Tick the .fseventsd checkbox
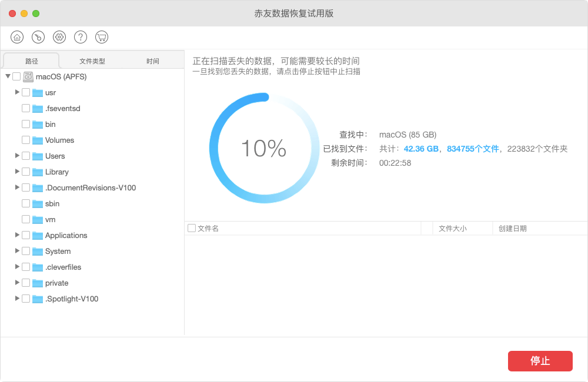The image size is (588, 382). point(26,108)
